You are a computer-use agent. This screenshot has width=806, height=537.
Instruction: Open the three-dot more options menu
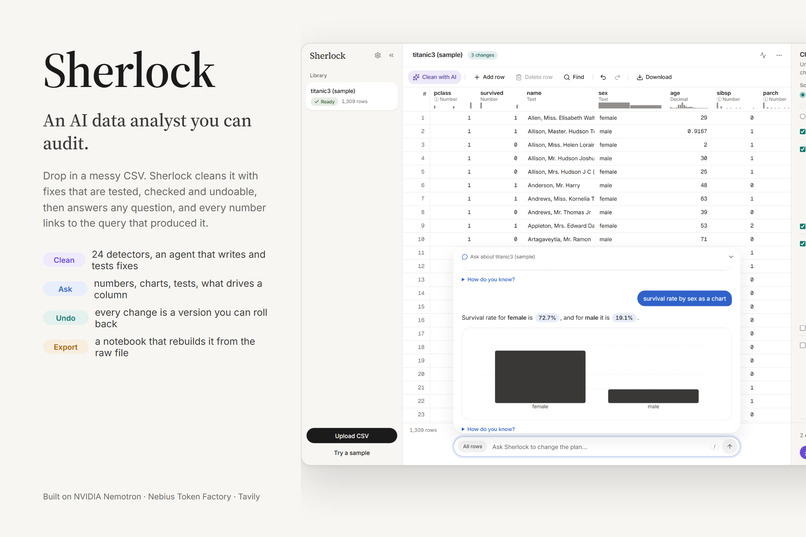click(x=779, y=55)
